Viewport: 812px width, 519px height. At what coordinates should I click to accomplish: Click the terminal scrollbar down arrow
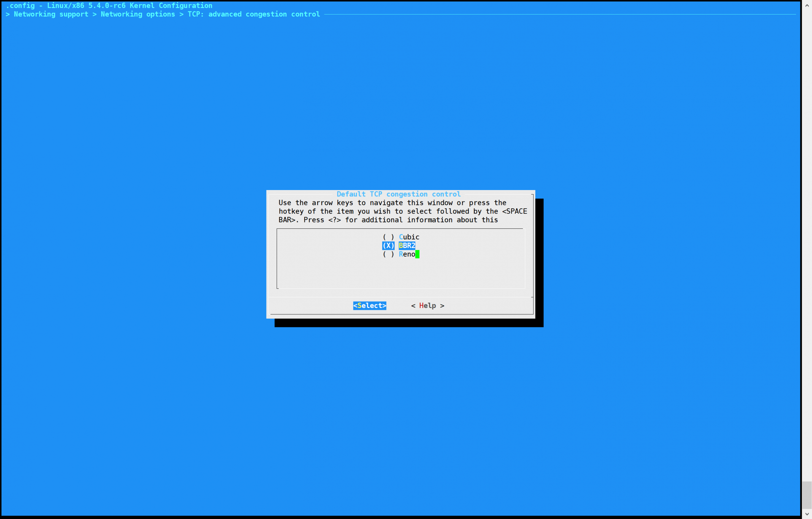[807, 514]
